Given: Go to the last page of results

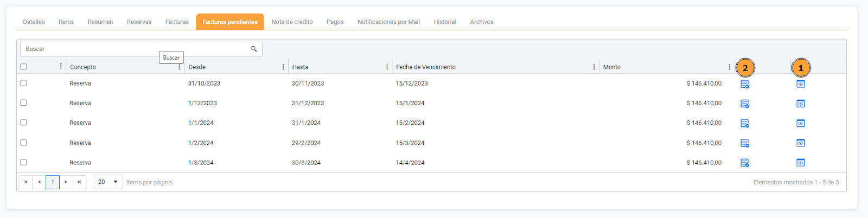Looking at the screenshot, I should 79,182.
